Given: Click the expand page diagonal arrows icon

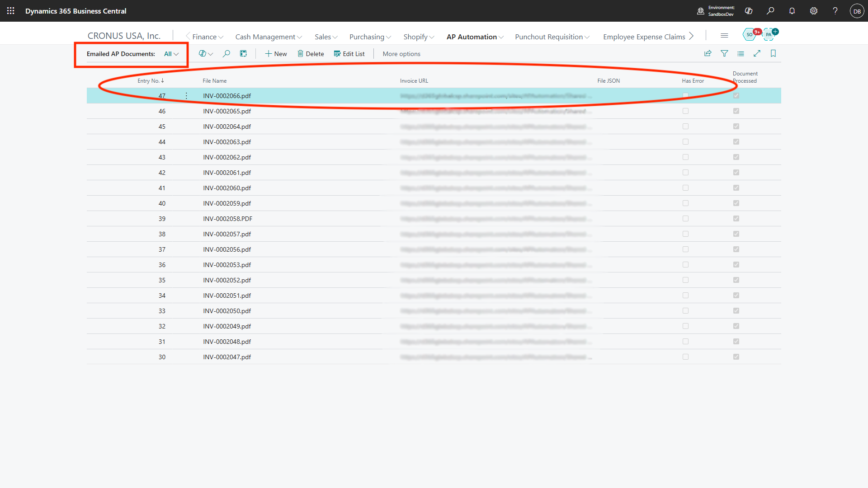Looking at the screenshot, I should pyautogui.click(x=757, y=54).
